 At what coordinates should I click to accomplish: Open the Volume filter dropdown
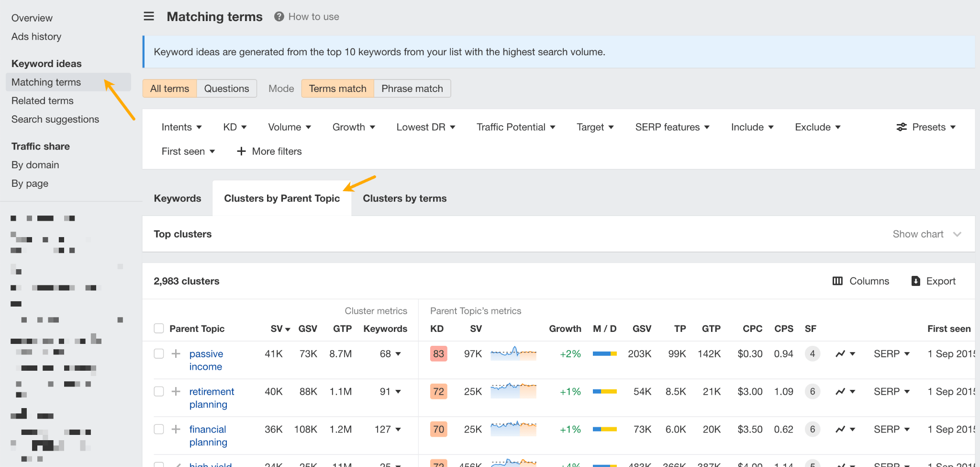(289, 127)
